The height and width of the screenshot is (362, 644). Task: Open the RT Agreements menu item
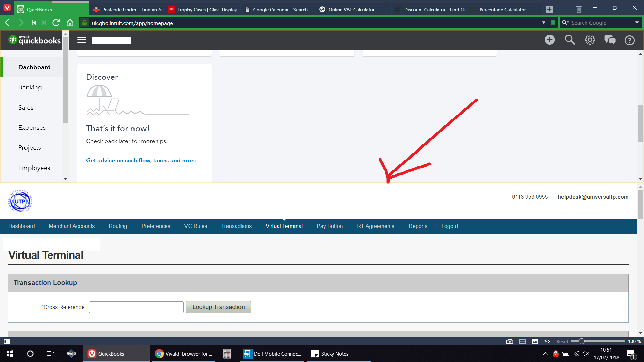[x=376, y=226]
